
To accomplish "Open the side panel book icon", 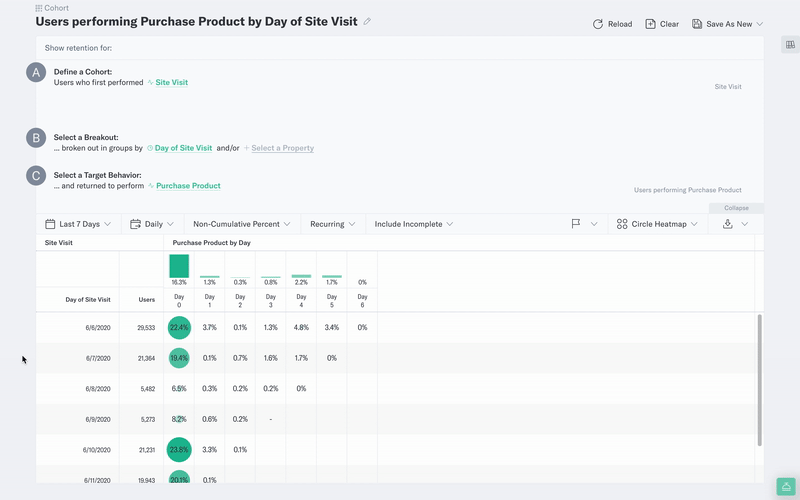I will pos(790,45).
